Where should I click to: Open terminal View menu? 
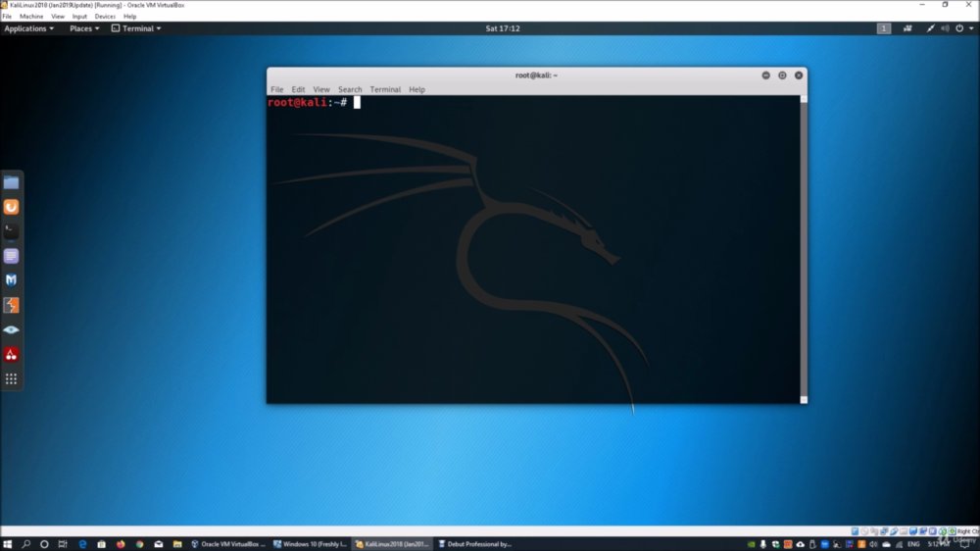click(x=321, y=89)
